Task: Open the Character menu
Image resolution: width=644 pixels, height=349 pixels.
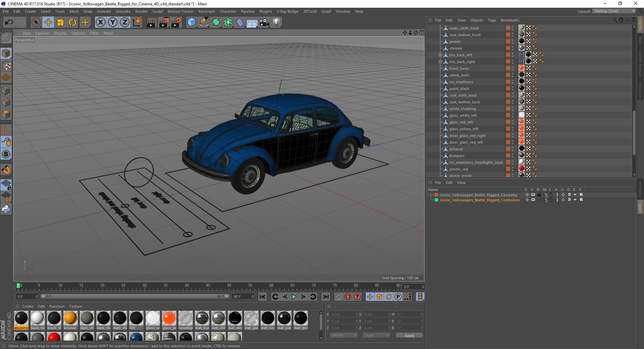Action: 228,11
